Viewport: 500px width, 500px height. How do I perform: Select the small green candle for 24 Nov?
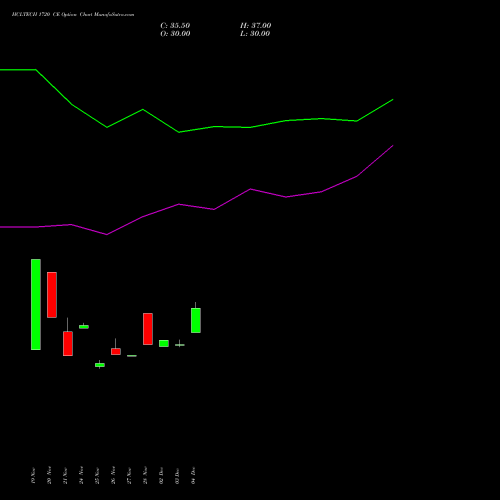point(84,326)
